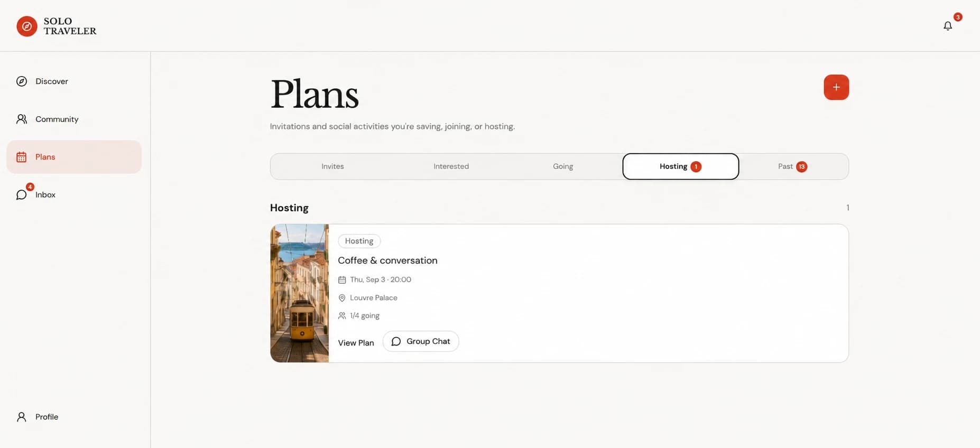Go to Community in sidebar
Screen dimensions: 980x448
pos(57,119)
